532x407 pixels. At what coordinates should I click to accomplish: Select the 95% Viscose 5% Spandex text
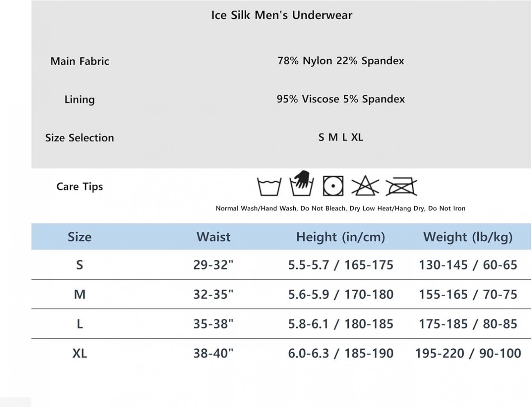(340, 99)
